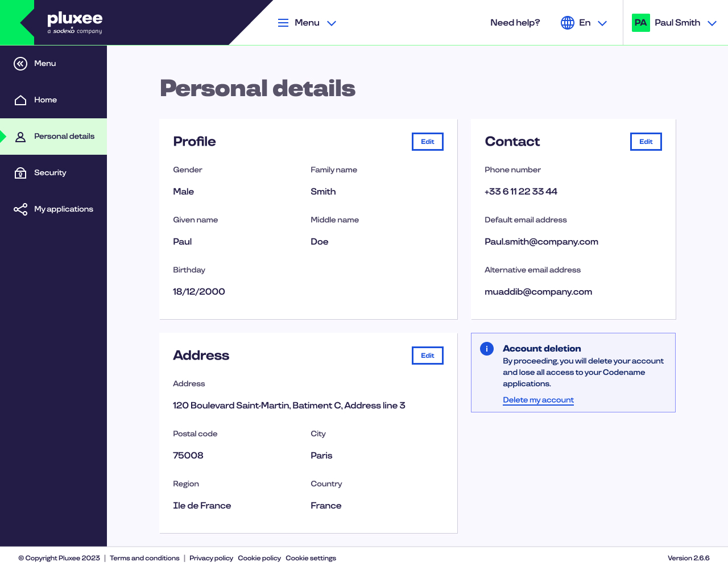This screenshot has width=728, height=570.
Task: Click the Pluxee logo in header
Action: click(x=75, y=23)
